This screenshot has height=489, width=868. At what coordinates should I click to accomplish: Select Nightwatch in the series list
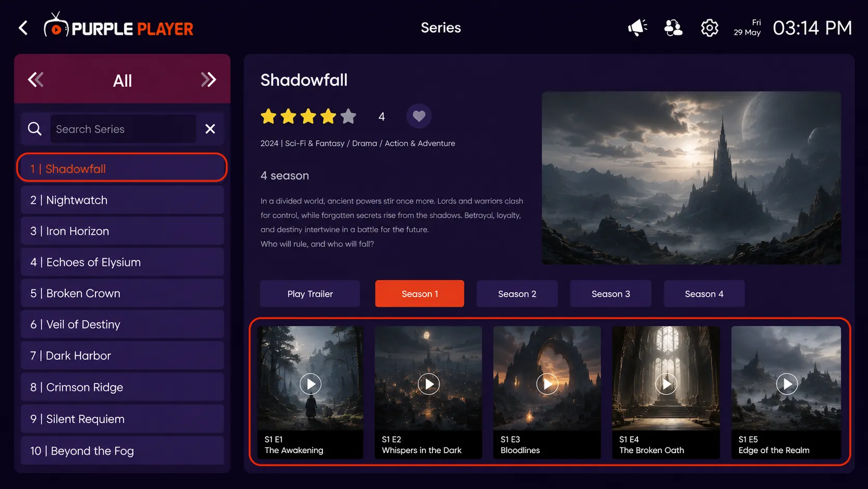pos(123,200)
